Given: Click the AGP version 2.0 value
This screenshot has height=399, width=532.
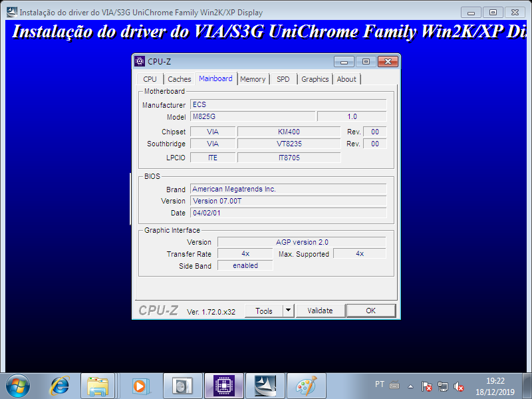Looking at the screenshot, I should point(302,242).
